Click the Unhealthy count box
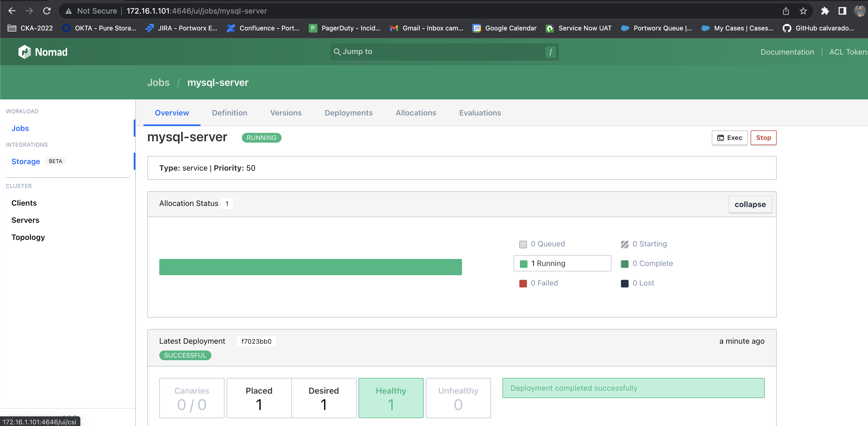Image resolution: width=868 pixels, height=426 pixels. 458,398
